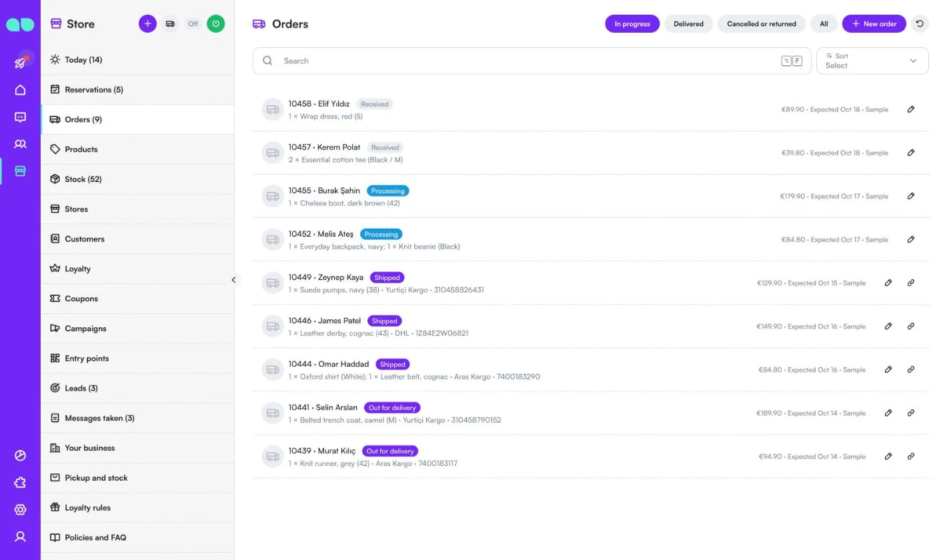Open the contacts people icon in left rail
This screenshot has width=947, height=560.
pyautogui.click(x=20, y=144)
